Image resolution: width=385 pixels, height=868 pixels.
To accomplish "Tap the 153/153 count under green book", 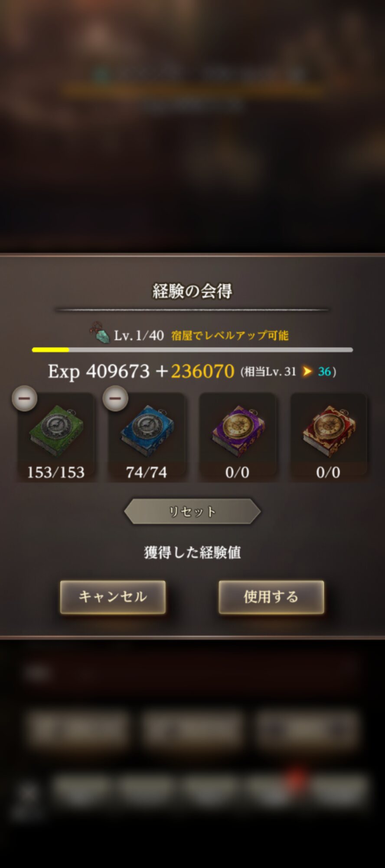I will pos(56,472).
